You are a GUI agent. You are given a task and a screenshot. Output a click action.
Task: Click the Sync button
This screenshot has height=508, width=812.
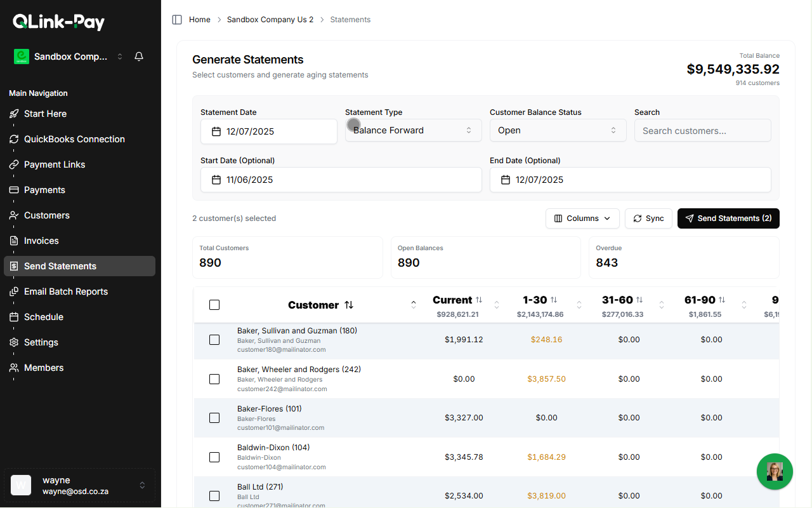tap(648, 218)
